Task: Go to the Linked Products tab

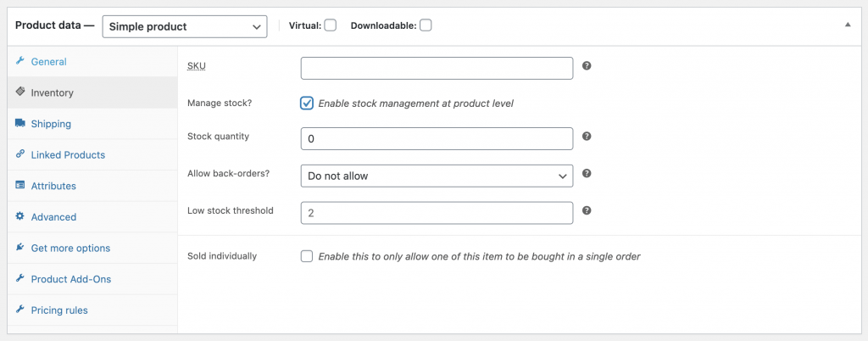Action: tap(92, 154)
